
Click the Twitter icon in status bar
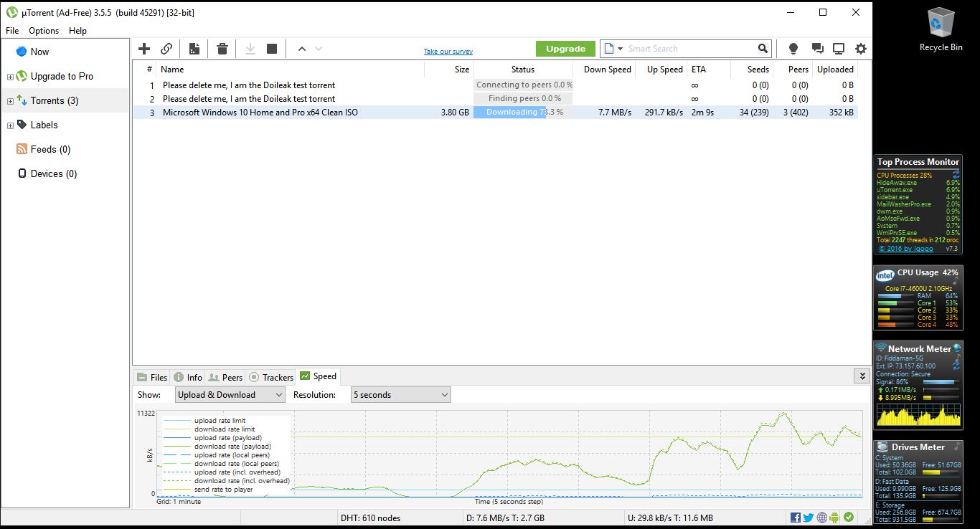click(x=809, y=518)
